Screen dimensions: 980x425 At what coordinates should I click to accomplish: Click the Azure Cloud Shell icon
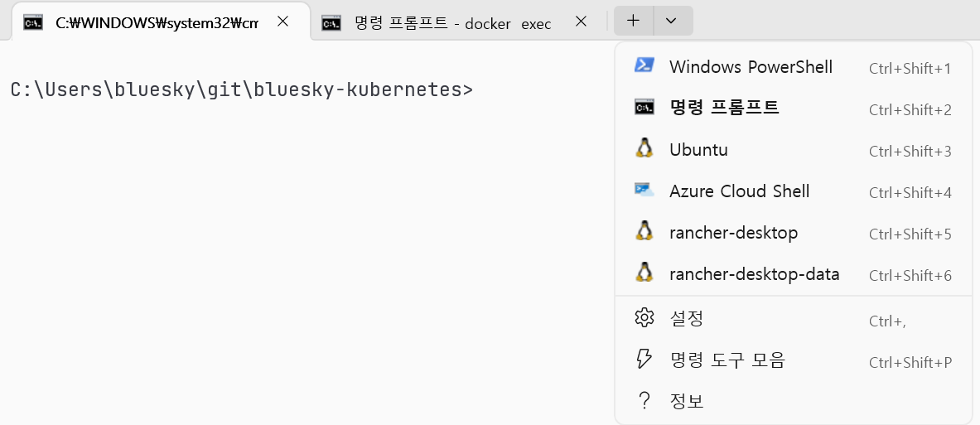644,190
